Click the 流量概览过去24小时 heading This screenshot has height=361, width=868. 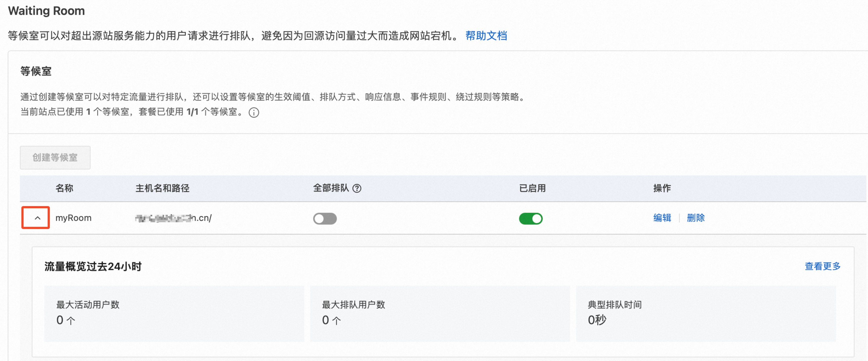[93, 266]
